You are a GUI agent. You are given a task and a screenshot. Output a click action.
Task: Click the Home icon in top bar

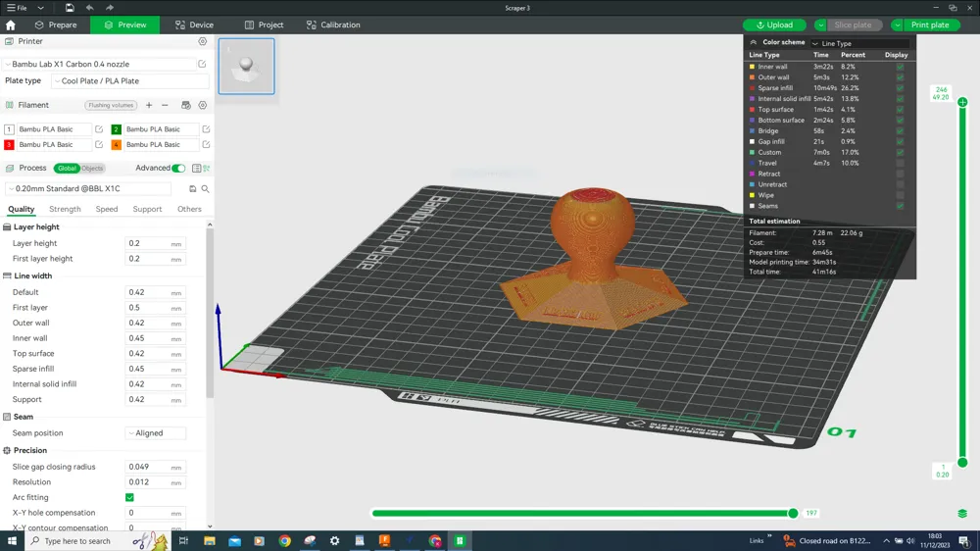[x=11, y=25]
